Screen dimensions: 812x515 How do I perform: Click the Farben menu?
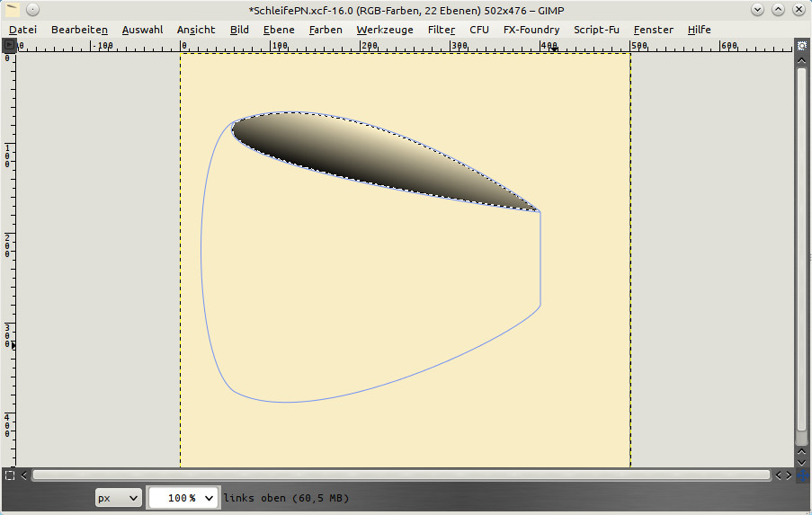(x=325, y=30)
